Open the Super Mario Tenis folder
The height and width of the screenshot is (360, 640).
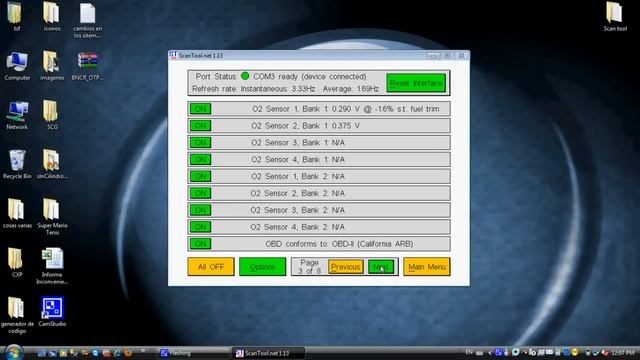(52, 217)
